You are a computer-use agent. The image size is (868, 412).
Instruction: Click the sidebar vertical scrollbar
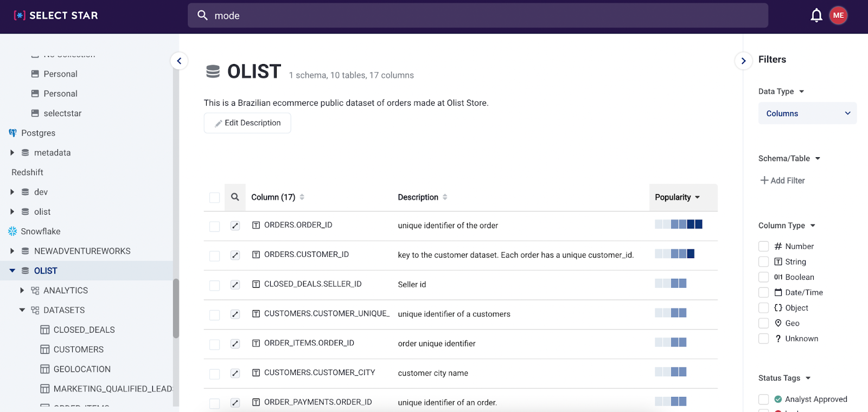point(176,308)
